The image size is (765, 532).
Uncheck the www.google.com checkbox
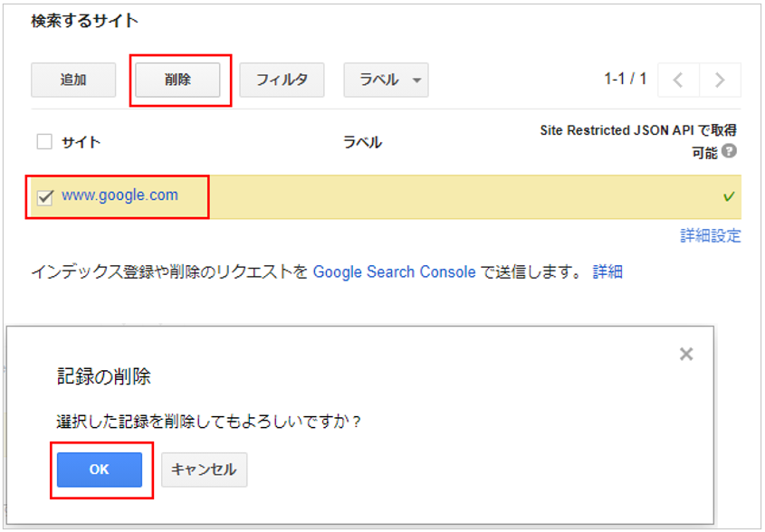tap(44, 197)
